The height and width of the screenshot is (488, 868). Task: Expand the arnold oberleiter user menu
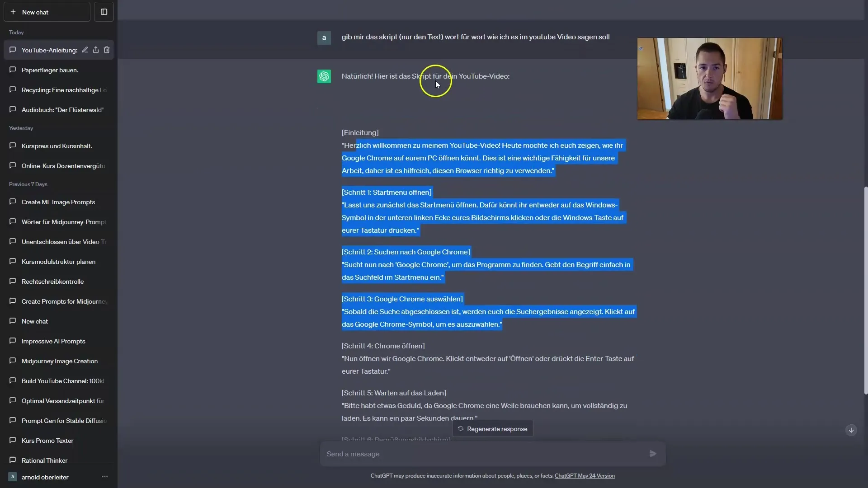104,477
